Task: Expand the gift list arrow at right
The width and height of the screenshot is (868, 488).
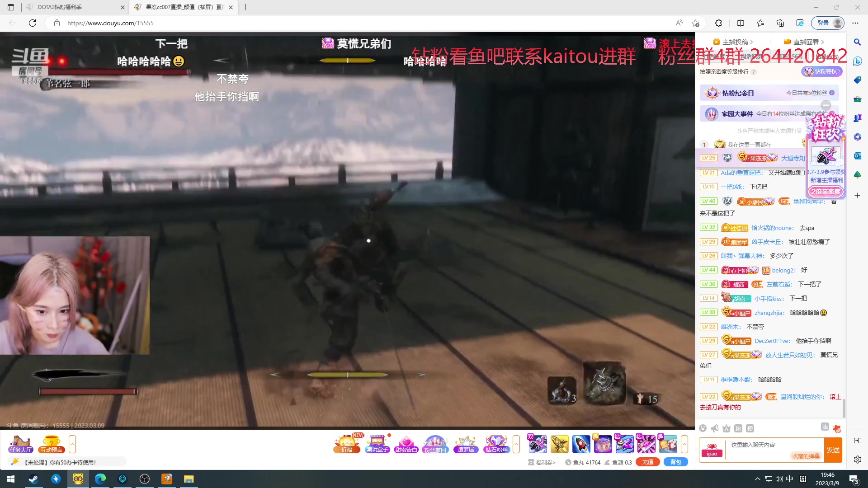Action: (684, 444)
